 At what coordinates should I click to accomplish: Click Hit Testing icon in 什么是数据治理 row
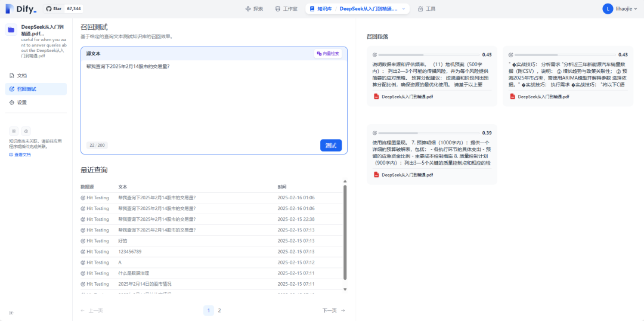point(83,273)
